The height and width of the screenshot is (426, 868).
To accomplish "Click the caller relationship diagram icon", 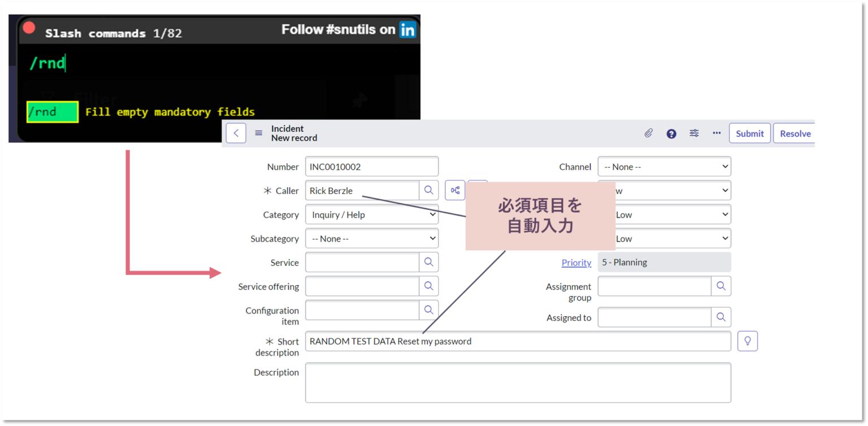I will [x=455, y=190].
